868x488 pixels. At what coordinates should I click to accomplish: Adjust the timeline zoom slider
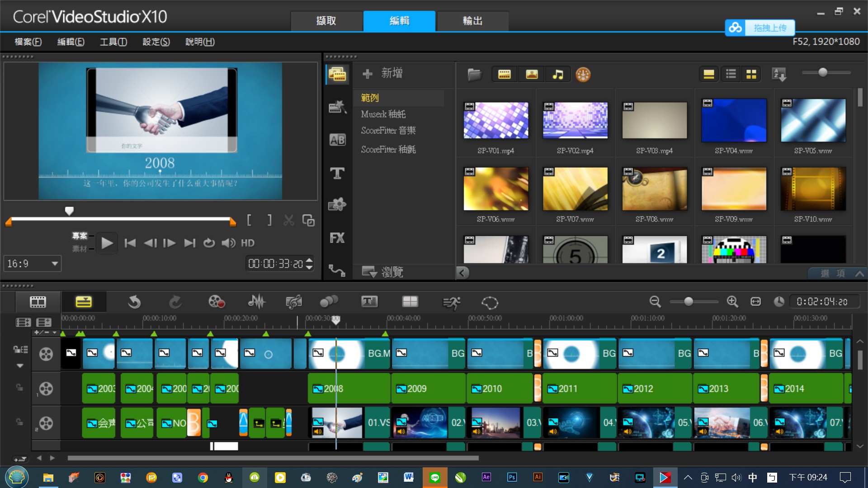point(689,301)
